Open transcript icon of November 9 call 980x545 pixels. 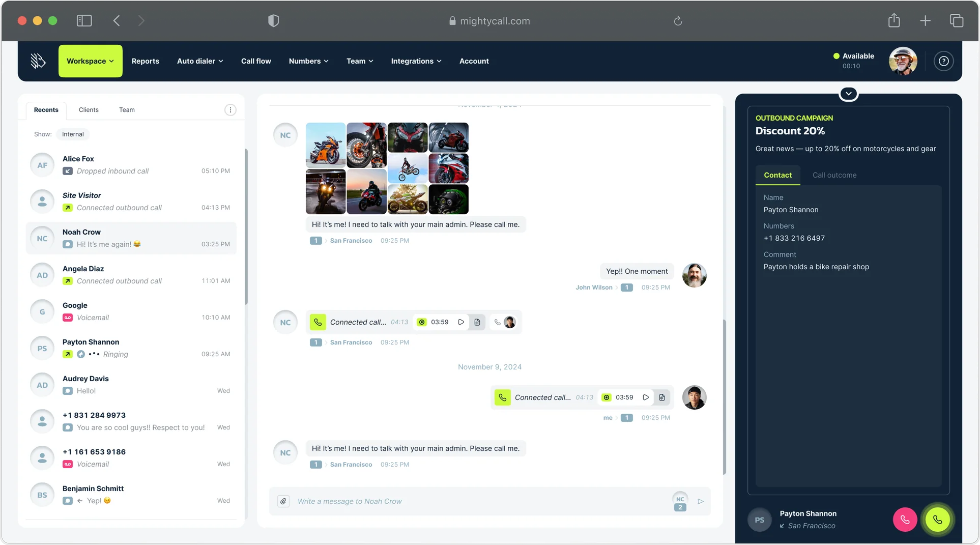(662, 397)
